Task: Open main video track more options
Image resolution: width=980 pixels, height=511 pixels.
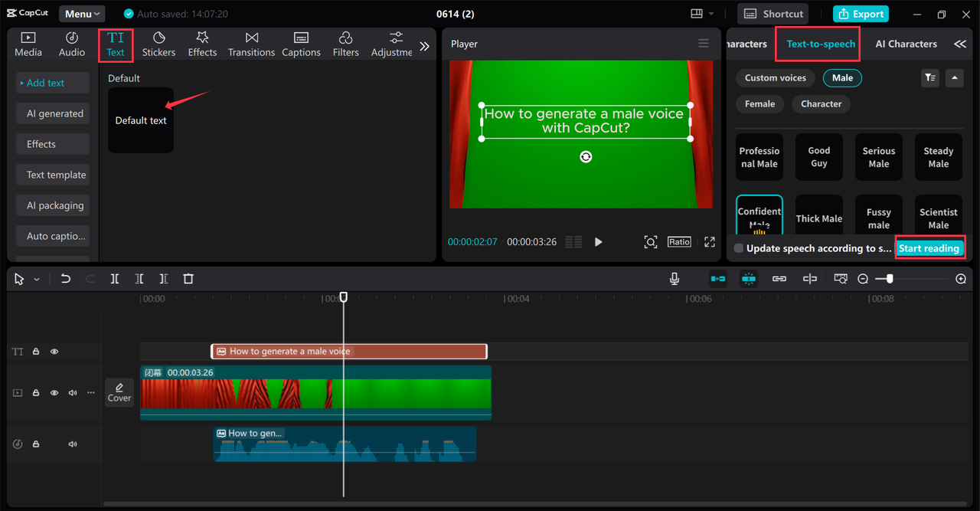Action: 91,393
